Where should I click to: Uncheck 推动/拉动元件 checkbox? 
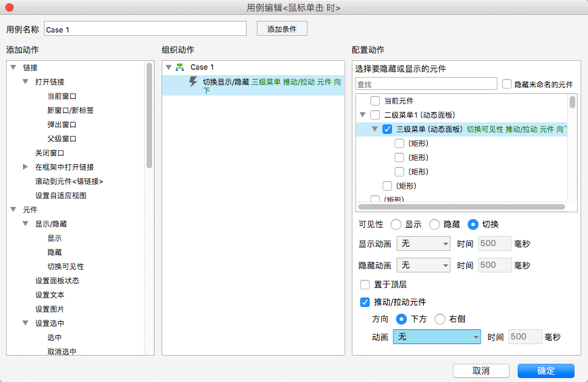[x=365, y=302]
